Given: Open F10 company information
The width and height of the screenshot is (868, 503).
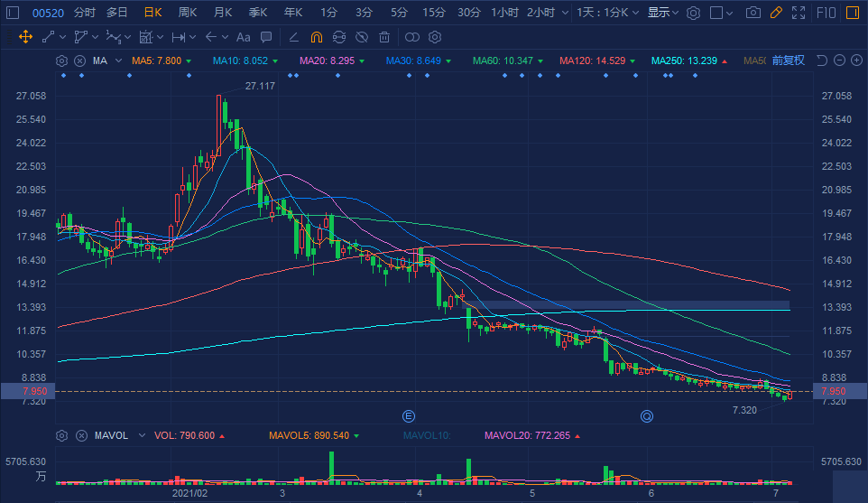Looking at the screenshot, I should pyautogui.click(x=826, y=12).
